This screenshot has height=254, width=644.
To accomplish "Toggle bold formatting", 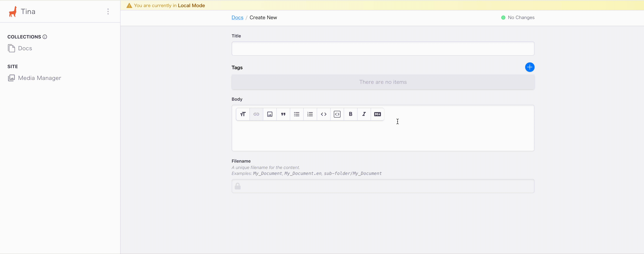I will click(x=350, y=114).
